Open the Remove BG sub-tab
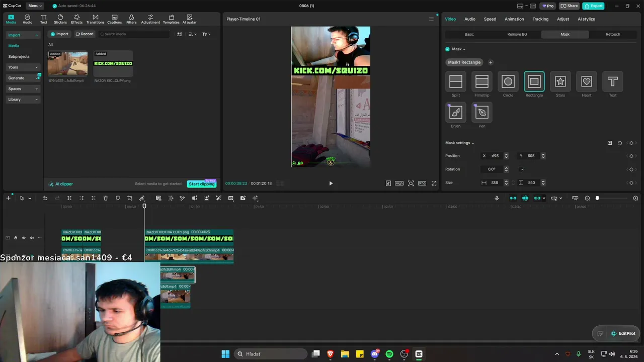Screen dimensions: 644x362 tap(517, 34)
